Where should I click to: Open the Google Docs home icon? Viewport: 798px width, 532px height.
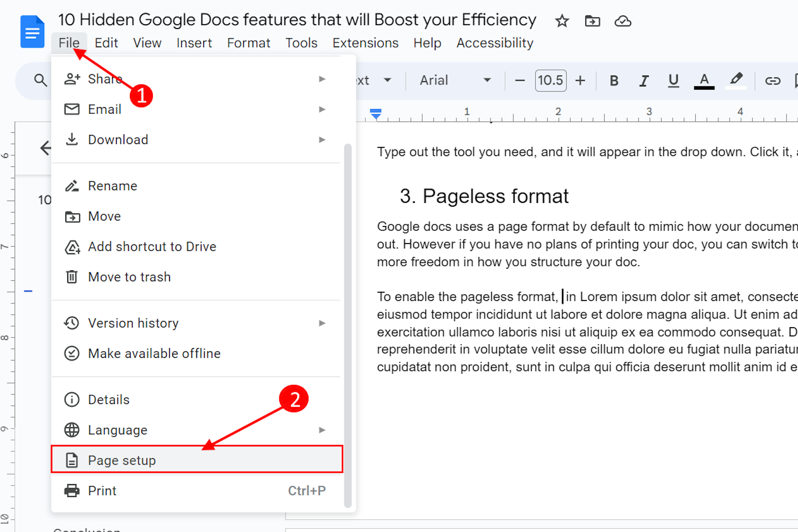32,32
